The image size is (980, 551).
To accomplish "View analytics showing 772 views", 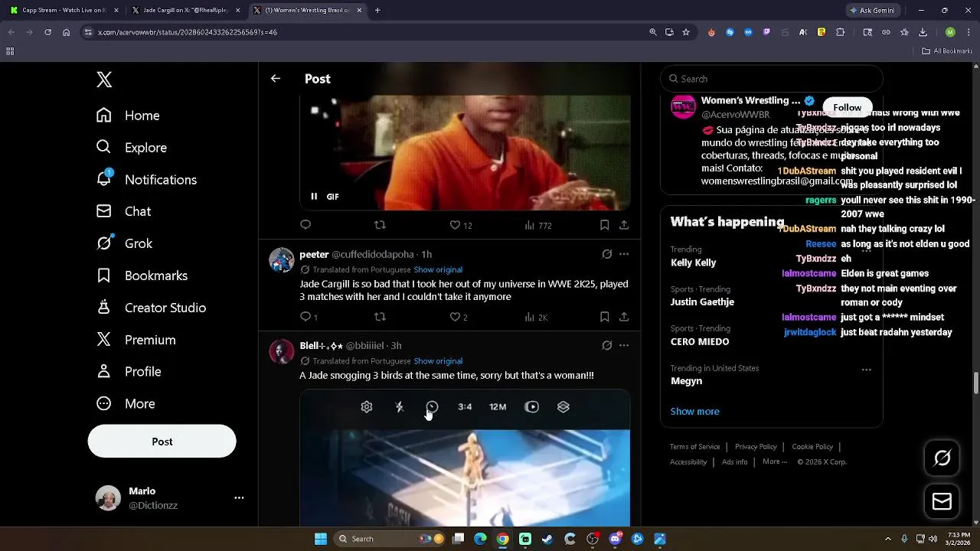I will [x=537, y=225].
